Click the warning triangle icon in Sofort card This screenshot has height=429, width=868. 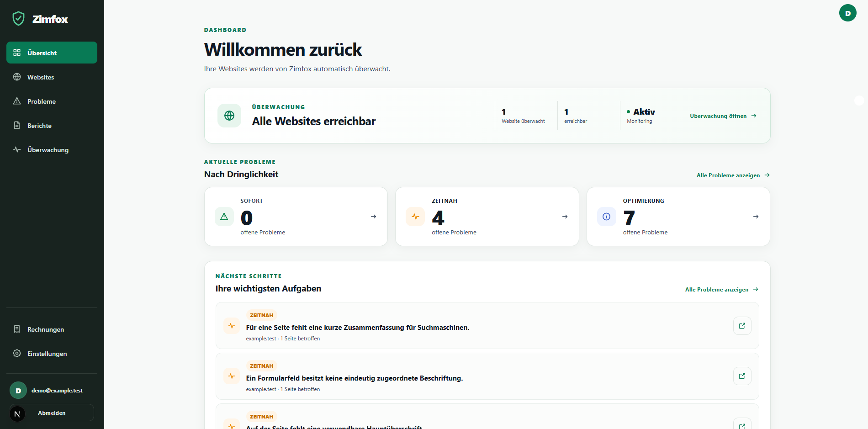tap(224, 217)
